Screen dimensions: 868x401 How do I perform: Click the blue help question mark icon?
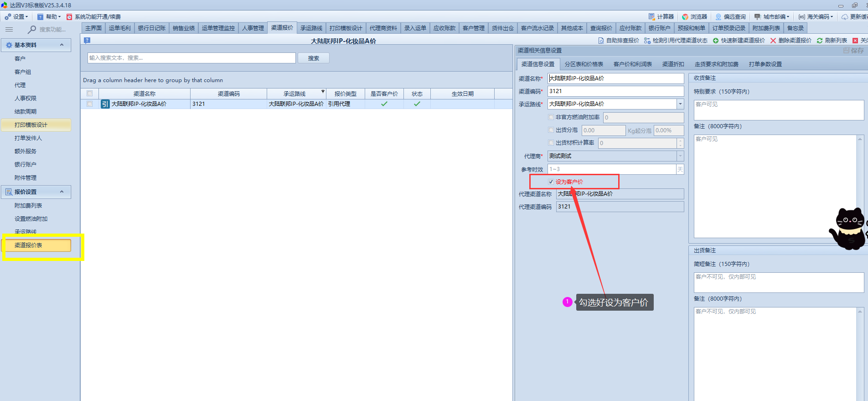pos(87,40)
